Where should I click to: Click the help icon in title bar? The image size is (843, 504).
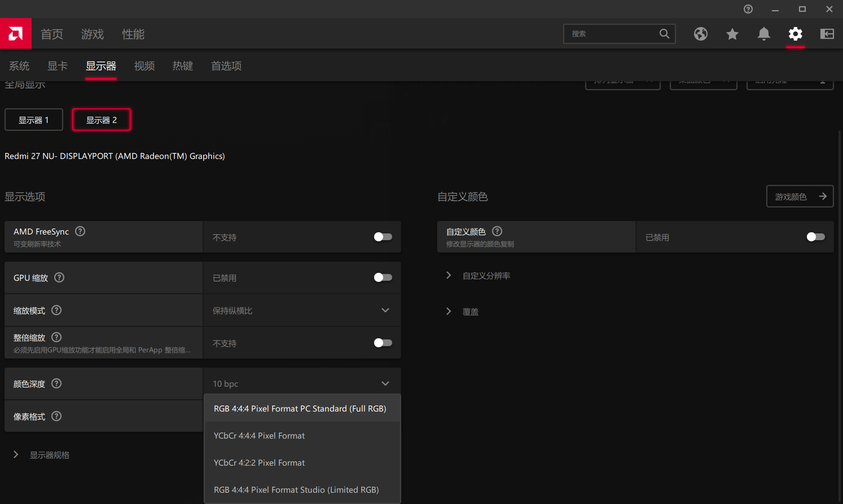[x=748, y=9]
